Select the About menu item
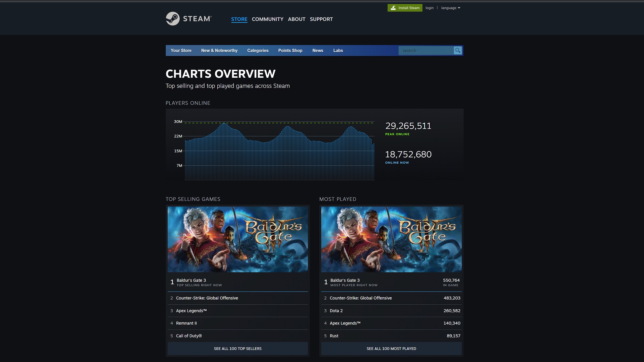The height and width of the screenshot is (362, 644). click(296, 19)
